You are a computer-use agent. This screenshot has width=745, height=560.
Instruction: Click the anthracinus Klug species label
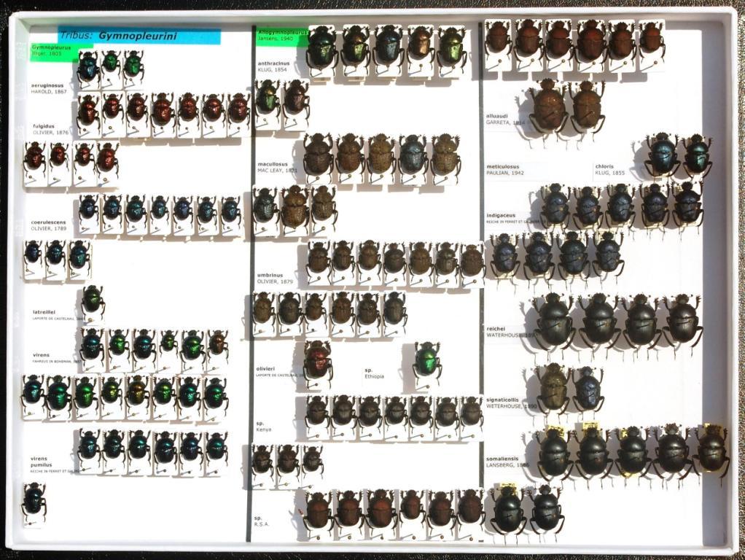(x=273, y=66)
